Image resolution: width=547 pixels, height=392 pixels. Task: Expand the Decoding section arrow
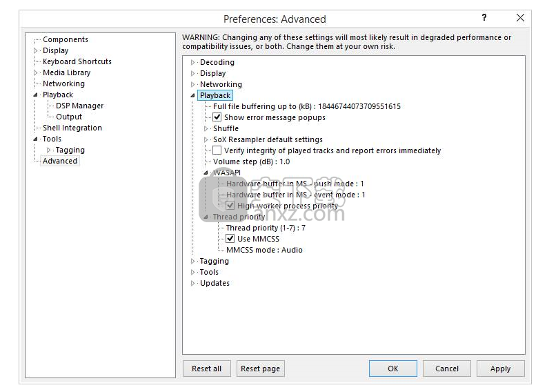[193, 62]
